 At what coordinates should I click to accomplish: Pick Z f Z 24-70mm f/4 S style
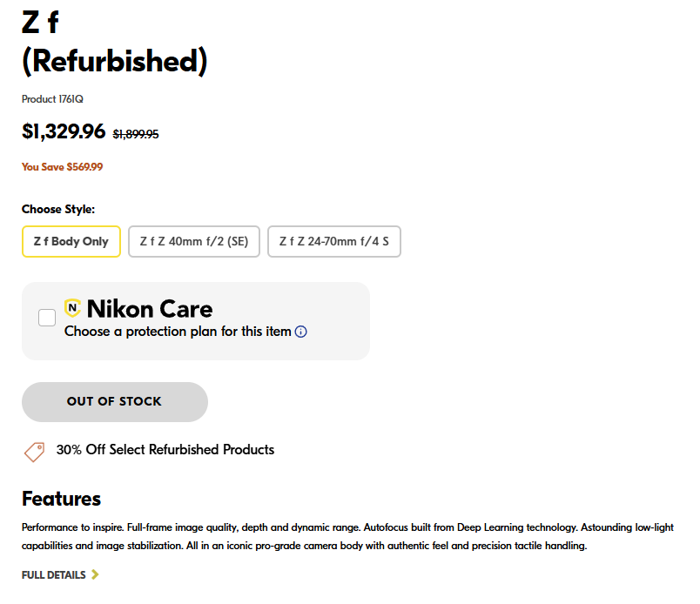pyautogui.click(x=334, y=241)
